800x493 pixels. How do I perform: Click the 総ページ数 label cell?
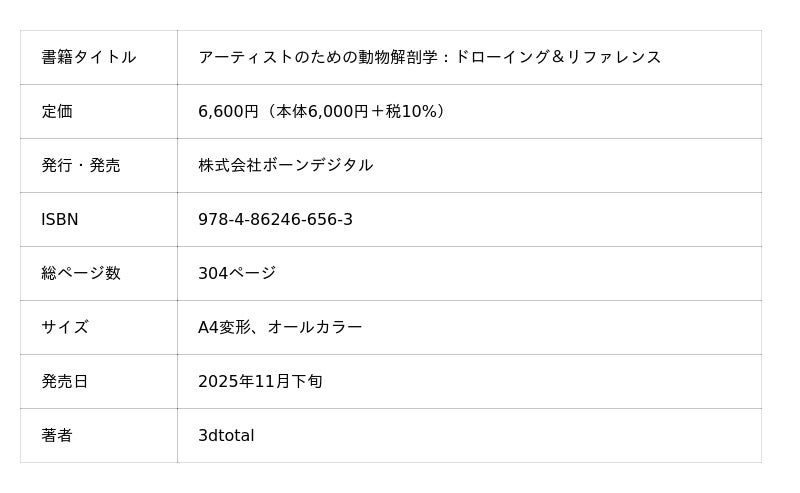[80, 273]
